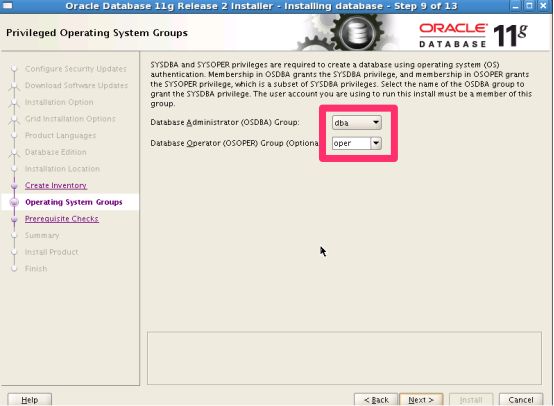The width and height of the screenshot is (554, 406).
Task: Click the Operating System Groups step bullet icon
Action: click(14, 202)
